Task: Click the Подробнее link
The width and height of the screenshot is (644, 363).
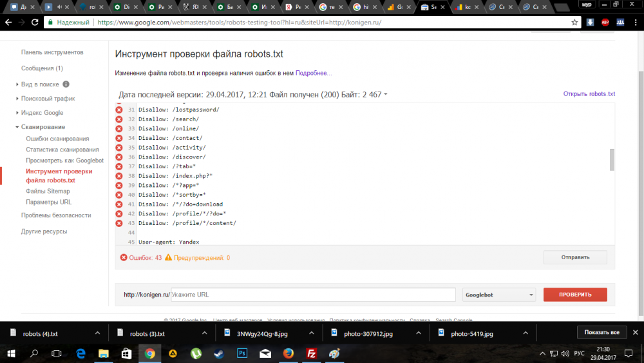Action: (x=314, y=73)
